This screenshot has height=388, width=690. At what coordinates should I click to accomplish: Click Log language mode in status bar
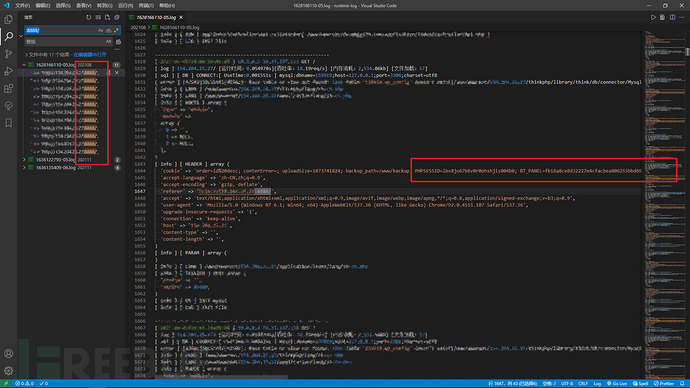pos(597,384)
